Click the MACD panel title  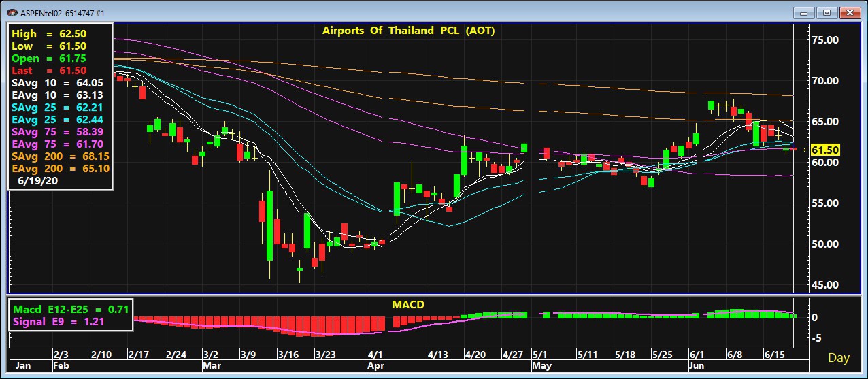point(408,304)
